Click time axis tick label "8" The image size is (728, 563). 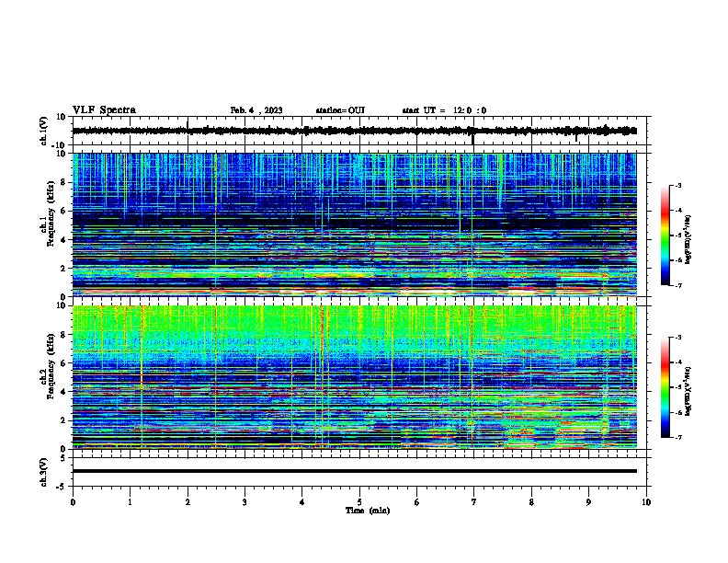point(531,502)
